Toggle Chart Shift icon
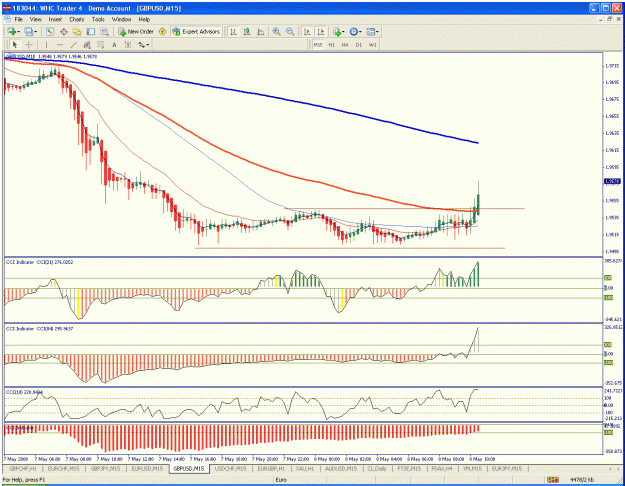This screenshot has height=486, width=625. (320, 31)
